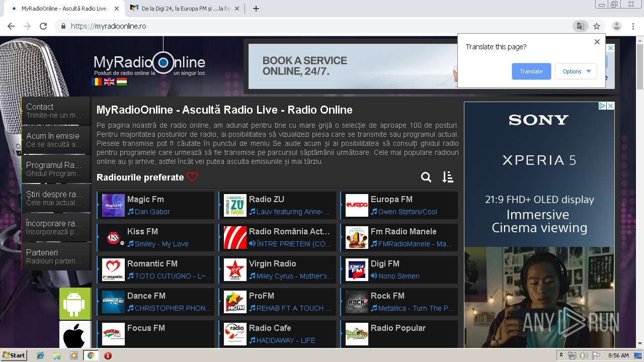Open the Apple app download icon
Viewport: 644px width, 362px height.
[x=75, y=334]
